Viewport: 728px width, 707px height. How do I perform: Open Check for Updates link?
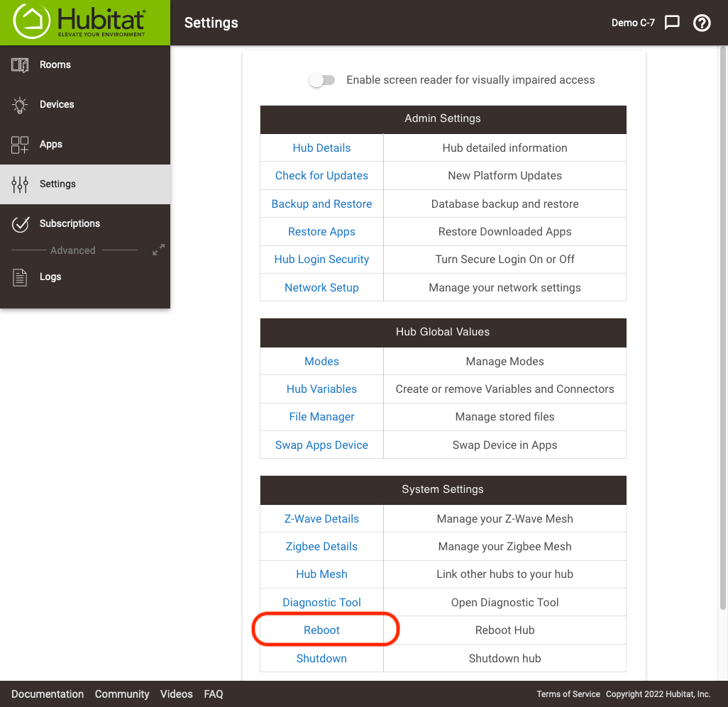click(x=321, y=176)
